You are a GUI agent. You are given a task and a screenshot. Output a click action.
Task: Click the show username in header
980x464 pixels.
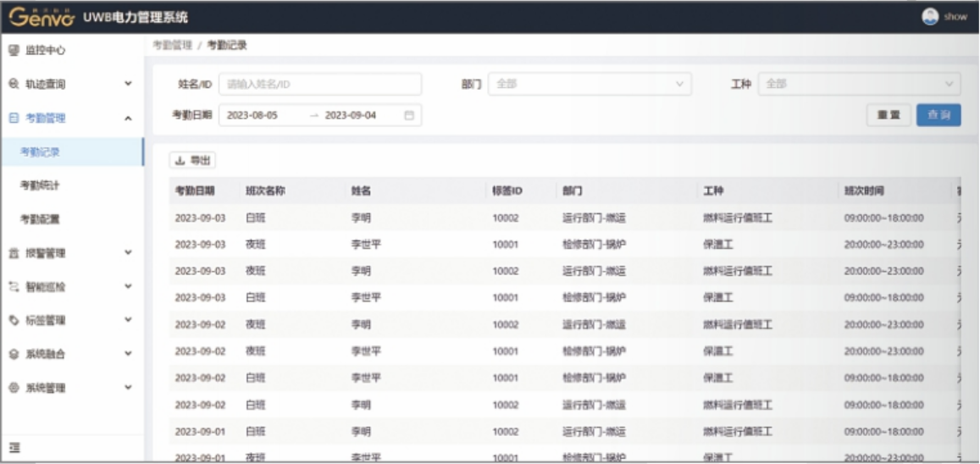(955, 17)
